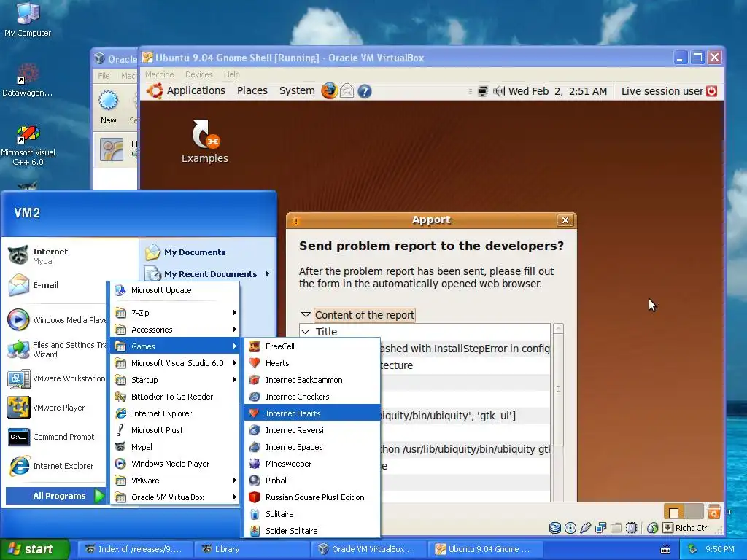Launch BitLocker To Go Reader
747x560 pixels.
175,396
